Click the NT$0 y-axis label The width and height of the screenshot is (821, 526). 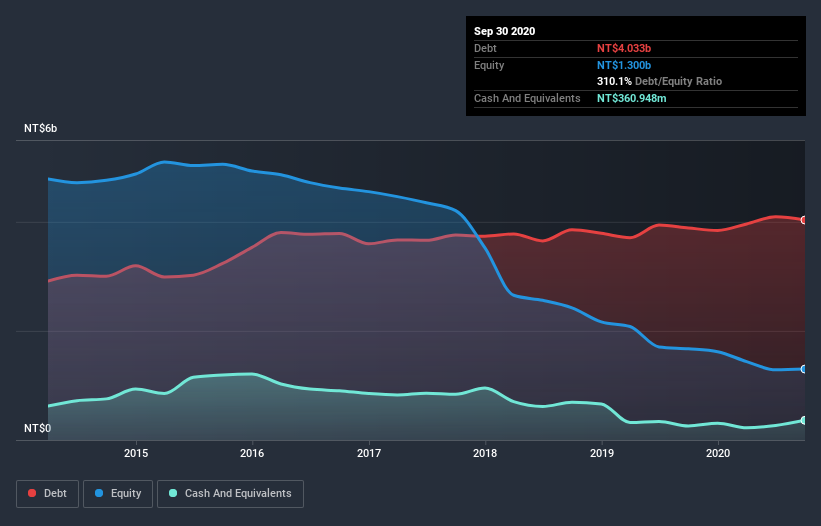pos(38,428)
